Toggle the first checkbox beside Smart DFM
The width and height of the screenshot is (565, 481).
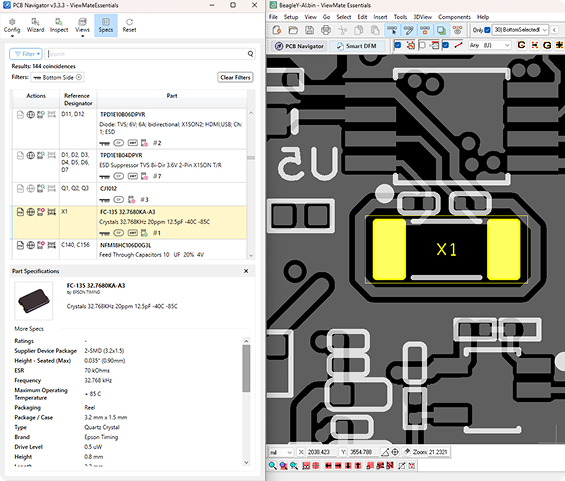pos(397,45)
